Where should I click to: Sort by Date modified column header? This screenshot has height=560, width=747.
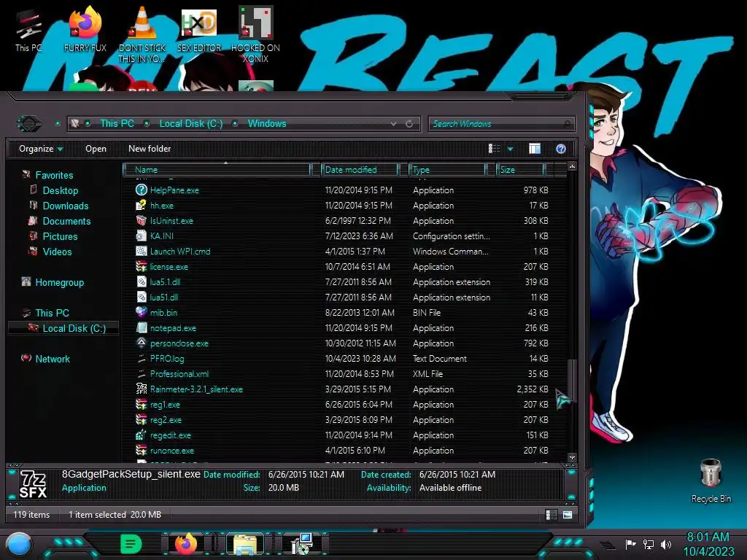360,170
